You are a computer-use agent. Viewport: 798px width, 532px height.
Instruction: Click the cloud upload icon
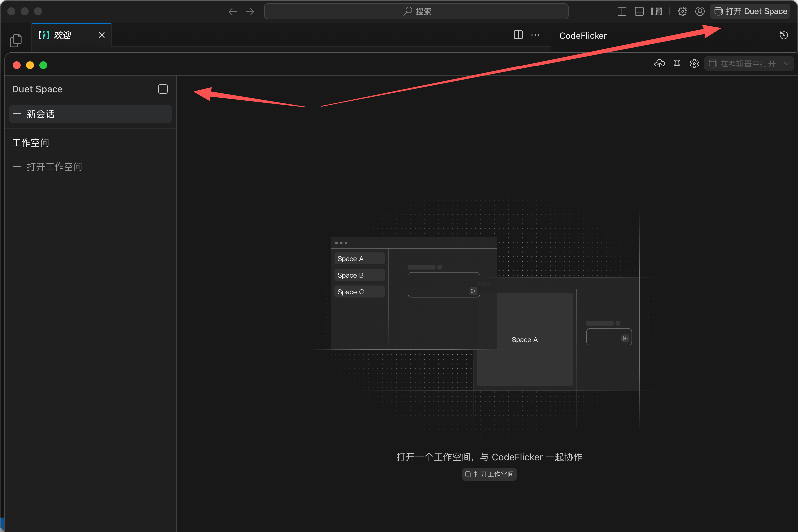pos(659,64)
